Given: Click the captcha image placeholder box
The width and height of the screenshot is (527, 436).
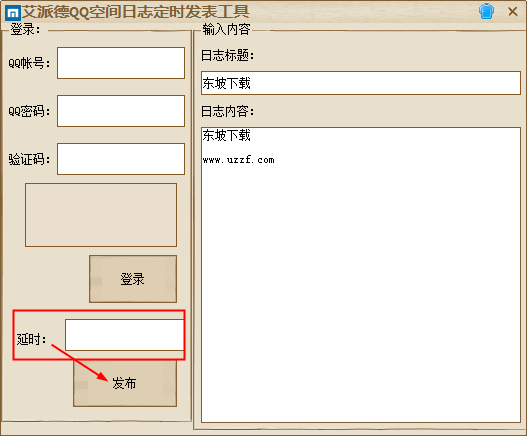Looking at the screenshot, I should point(101,215).
